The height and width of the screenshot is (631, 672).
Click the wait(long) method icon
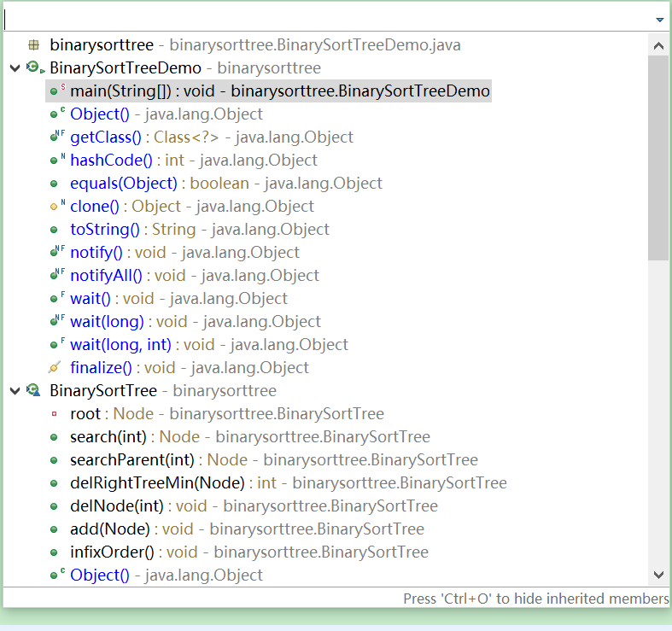(57, 322)
